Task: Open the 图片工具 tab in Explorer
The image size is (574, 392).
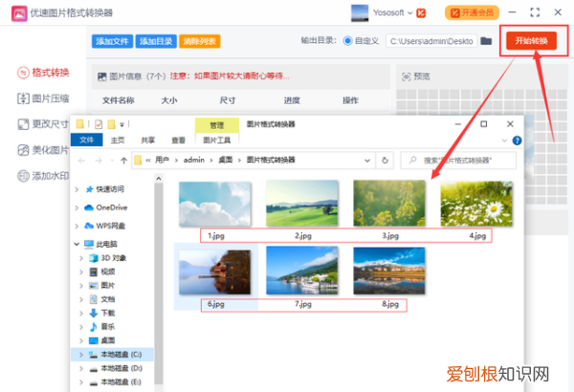Action: tap(217, 141)
